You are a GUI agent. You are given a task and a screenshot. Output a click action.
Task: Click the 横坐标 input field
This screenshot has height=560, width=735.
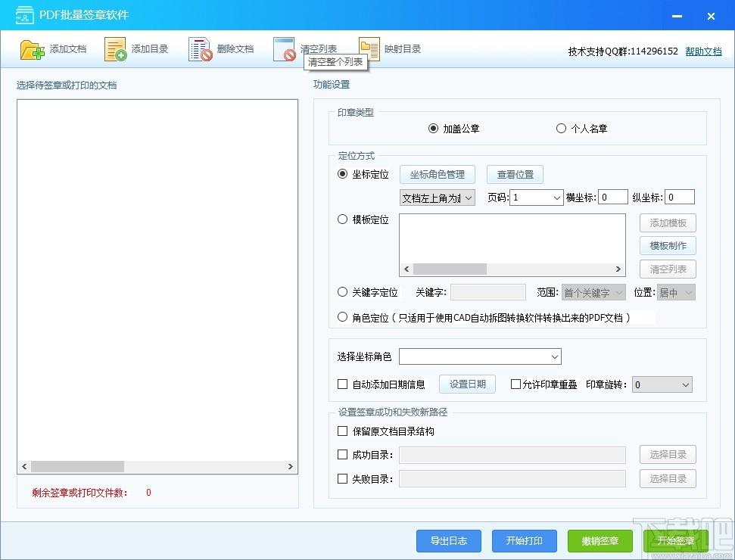(x=613, y=198)
